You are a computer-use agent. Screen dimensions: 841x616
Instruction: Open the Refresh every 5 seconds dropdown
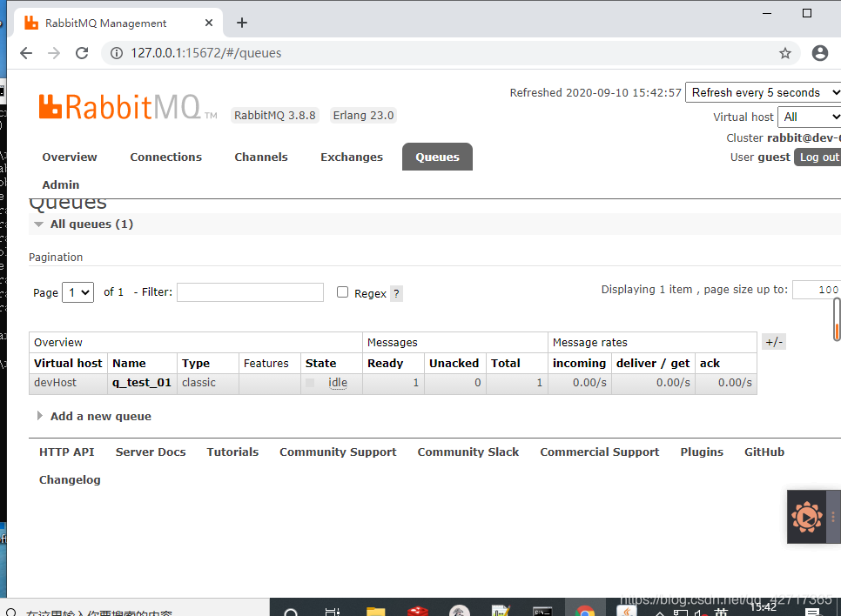tap(762, 91)
